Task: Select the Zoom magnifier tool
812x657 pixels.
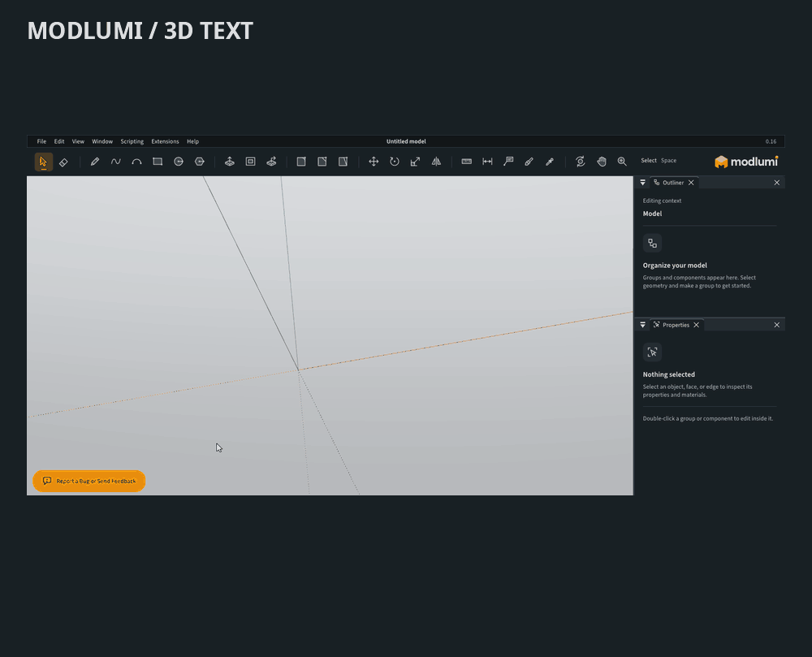Action: 622,162
